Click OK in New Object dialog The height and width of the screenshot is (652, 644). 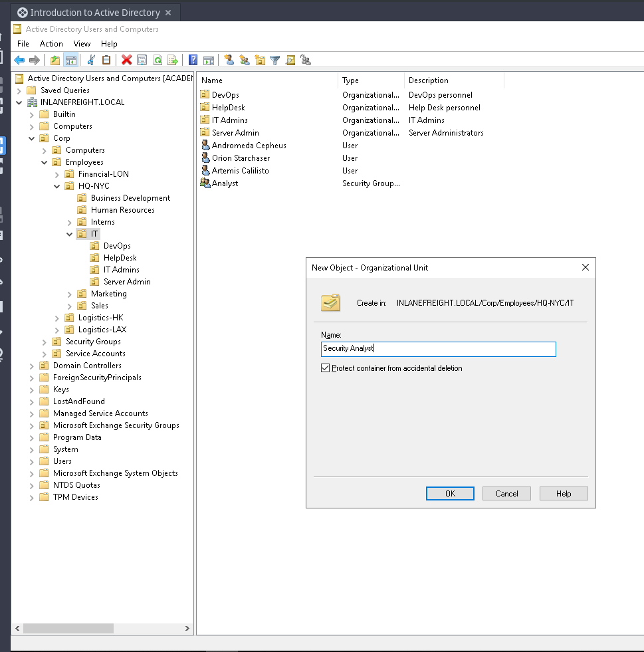450,494
